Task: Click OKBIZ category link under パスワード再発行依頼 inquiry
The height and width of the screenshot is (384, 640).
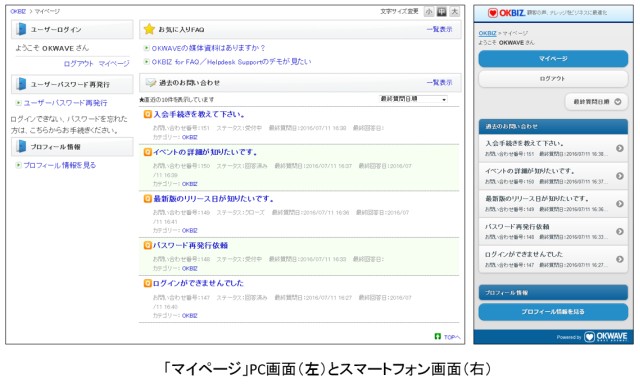Action: (x=189, y=269)
